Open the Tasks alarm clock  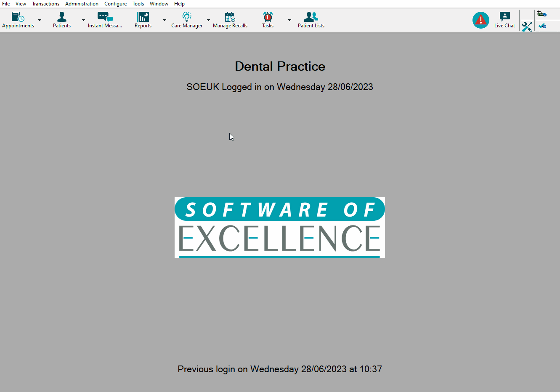(x=268, y=20)
